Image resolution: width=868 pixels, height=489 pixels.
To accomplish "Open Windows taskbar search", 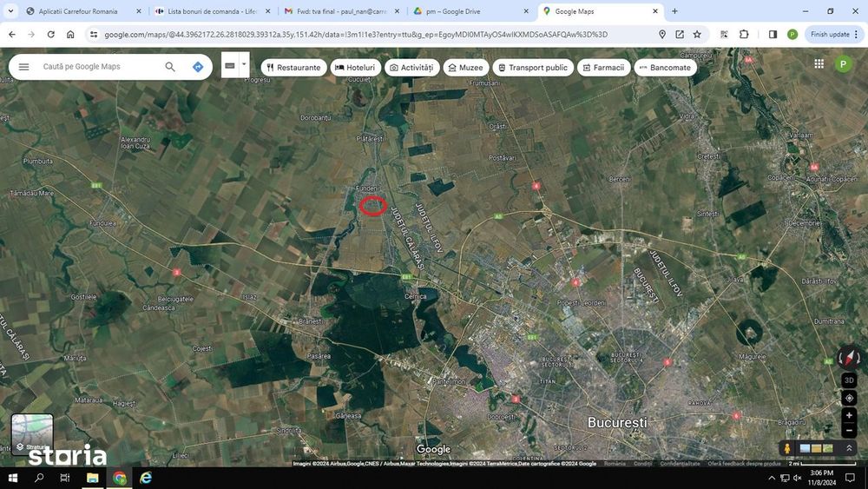I will point(39,478).
